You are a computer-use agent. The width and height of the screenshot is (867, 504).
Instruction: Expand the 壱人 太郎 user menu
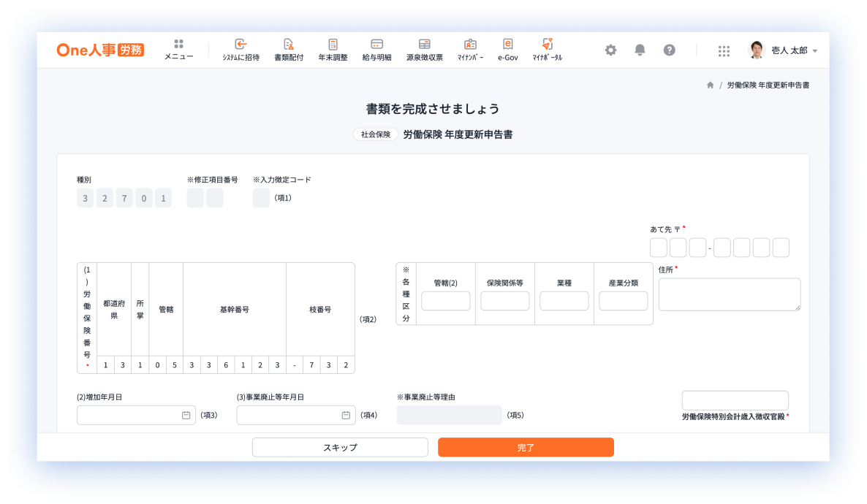pyautogui.click(x=783, y=50)
